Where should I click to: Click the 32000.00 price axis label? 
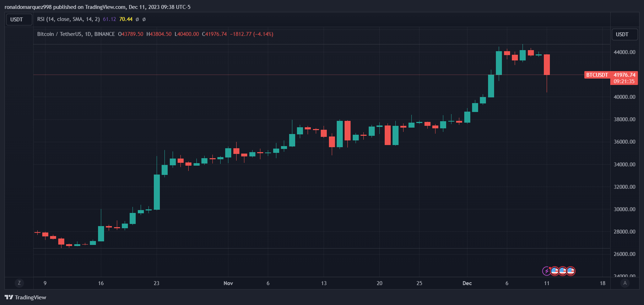click(624, 187)
